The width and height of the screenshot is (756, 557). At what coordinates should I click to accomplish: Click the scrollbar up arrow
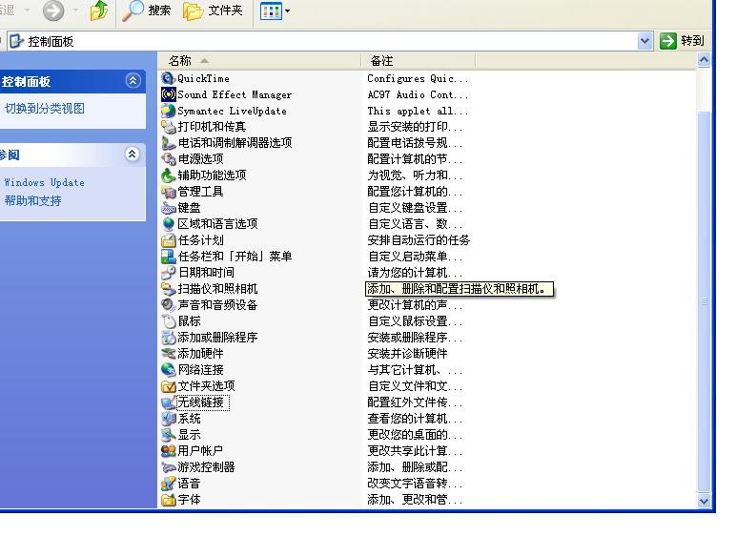click(704, 60)
